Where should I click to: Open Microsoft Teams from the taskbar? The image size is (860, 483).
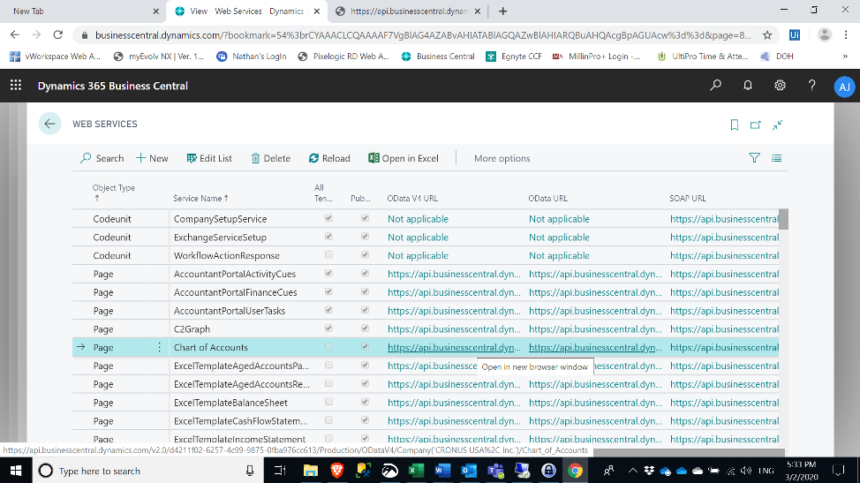coord(495,470)
